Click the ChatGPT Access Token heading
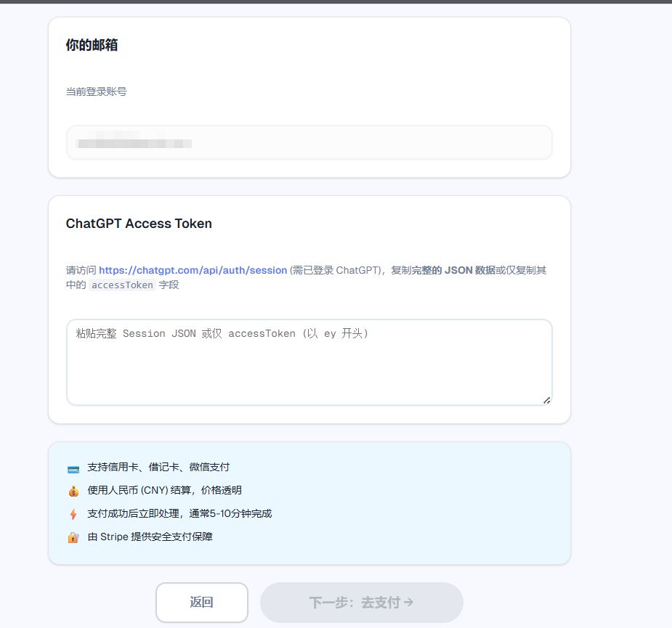Image resolution: width=672 pixels, height=628 pixels. click(x=138, y=224)
